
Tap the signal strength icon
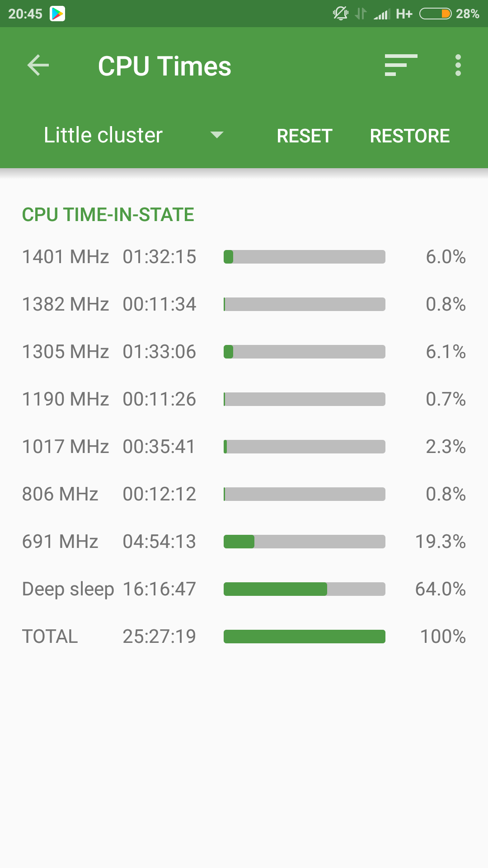[381, 14]
